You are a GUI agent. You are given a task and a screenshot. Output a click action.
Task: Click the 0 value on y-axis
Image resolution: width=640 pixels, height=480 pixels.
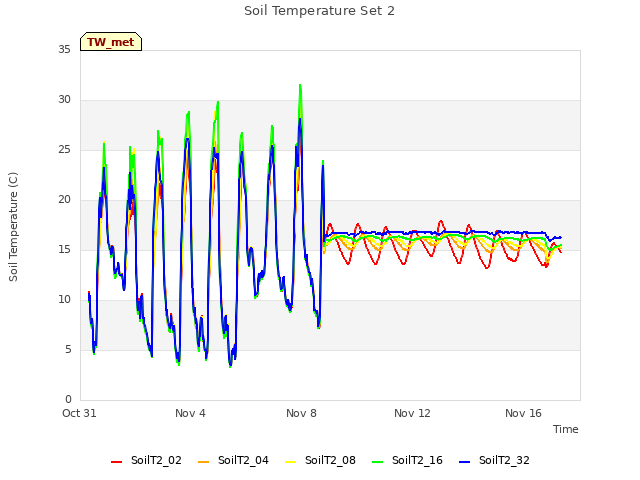coord(68,400)
